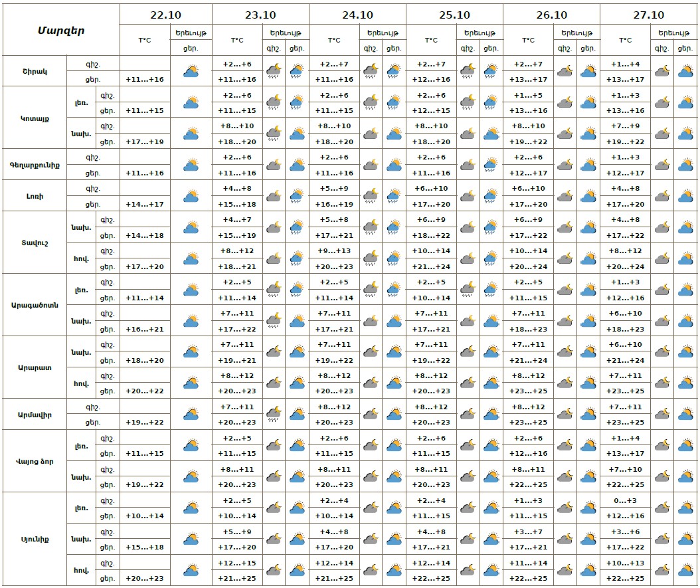The width and height of the screenshot is (700, 588).
Task: Select the 22.10 date column header
Action: 165,15
